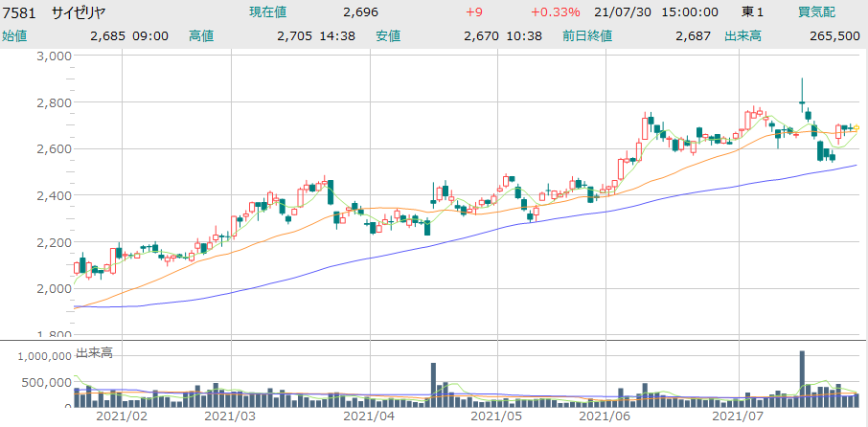Click the current price value 2,696

pyautogui.click(x=360, y=12)
